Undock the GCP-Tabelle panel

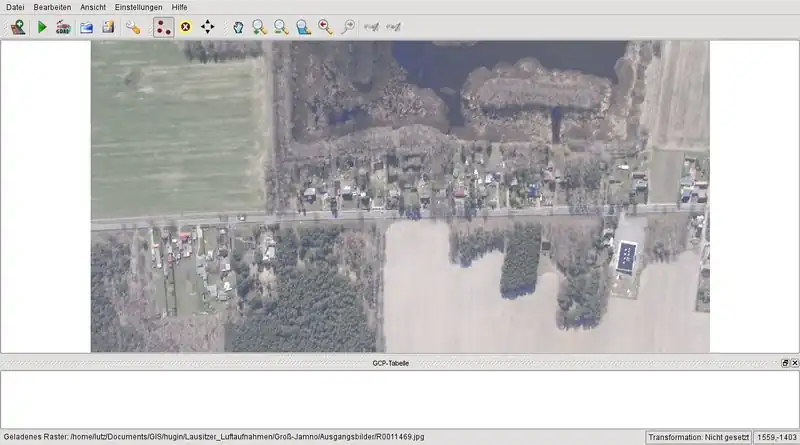click(x=784, y=362)
